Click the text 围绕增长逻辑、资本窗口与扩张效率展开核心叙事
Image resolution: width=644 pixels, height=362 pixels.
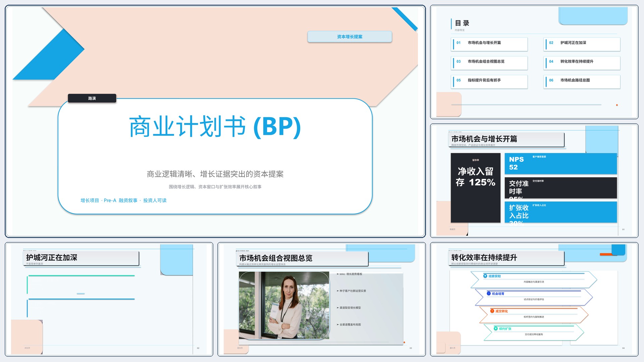coord(215,187)
